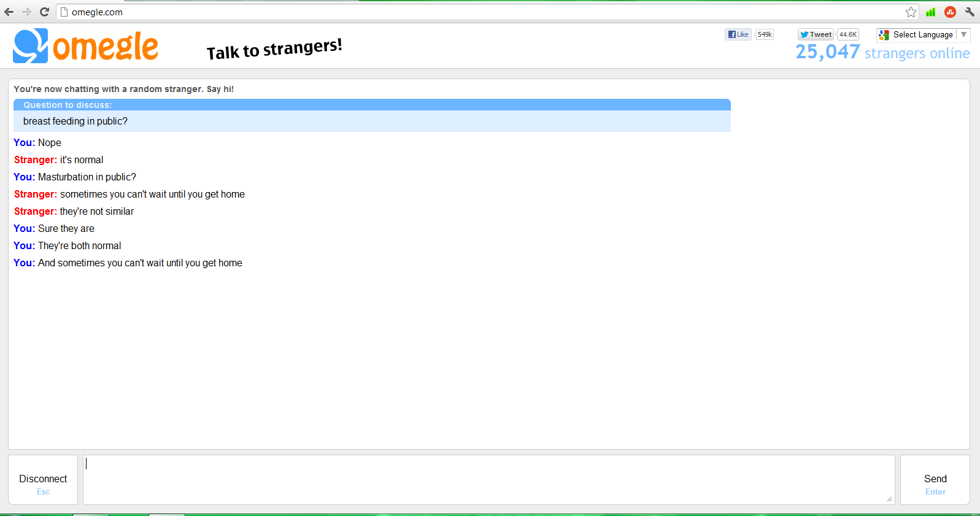
Task: Disconnect from the stranger chat
Action: pyautogui.click(x=43, y=480)
